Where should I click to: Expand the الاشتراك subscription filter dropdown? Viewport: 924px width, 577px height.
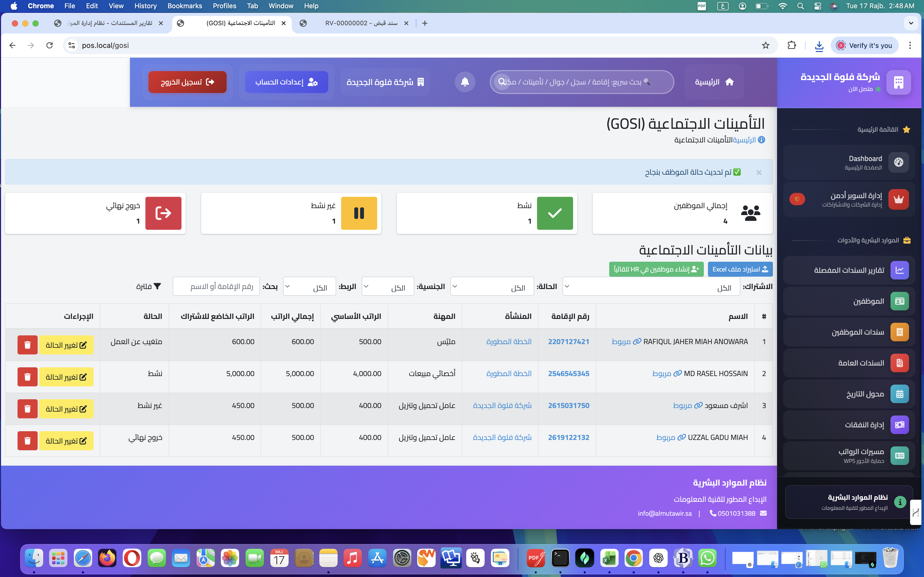click(651, 287)
